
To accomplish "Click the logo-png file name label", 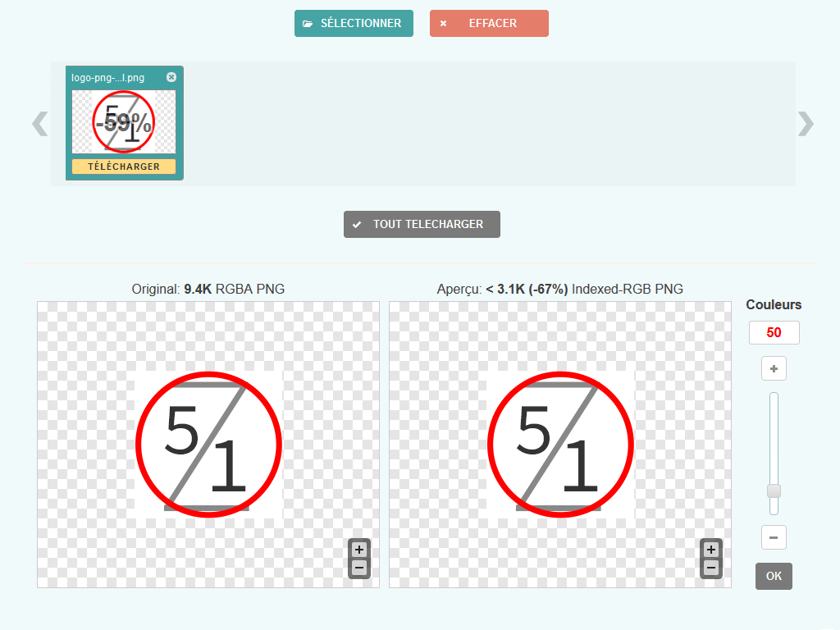I will tap(108, 77).
